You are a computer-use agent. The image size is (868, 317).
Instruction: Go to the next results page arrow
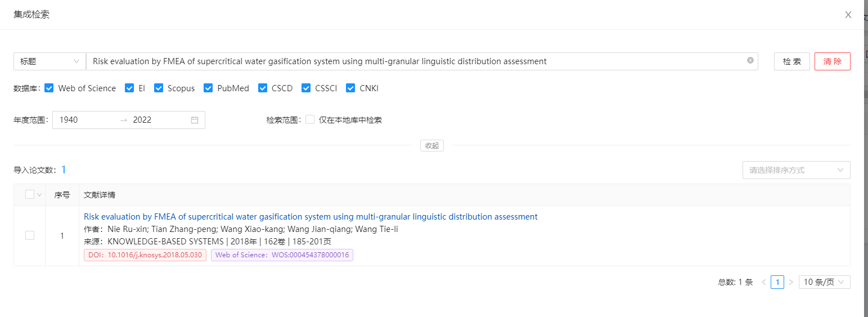[x=791, y=282]
